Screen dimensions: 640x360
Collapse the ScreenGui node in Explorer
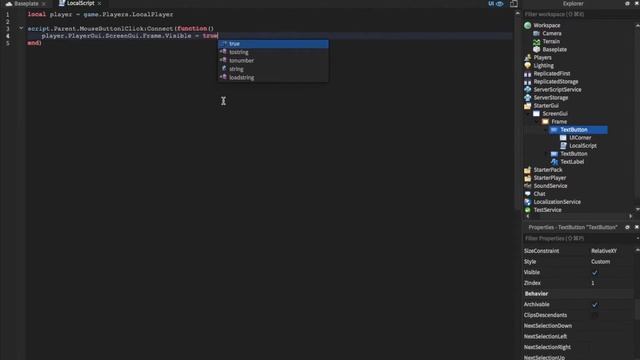tap(528, 114)
